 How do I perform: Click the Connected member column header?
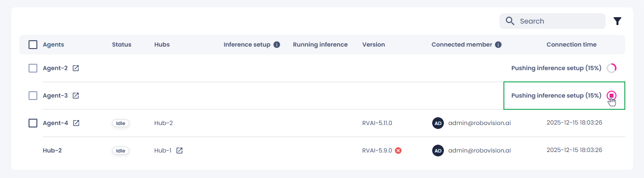pyautogui.click(x=462, y=45)
